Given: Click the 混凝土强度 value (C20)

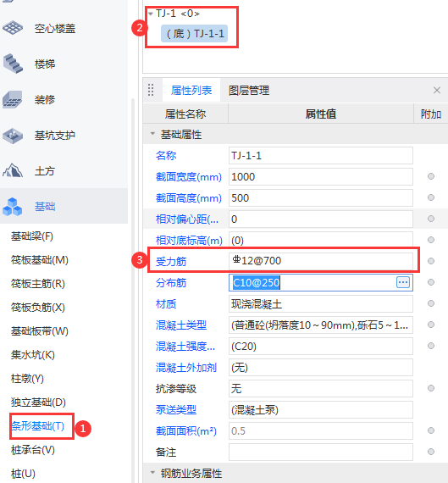Looking at the screenshot, I should (x=320, y=347).
